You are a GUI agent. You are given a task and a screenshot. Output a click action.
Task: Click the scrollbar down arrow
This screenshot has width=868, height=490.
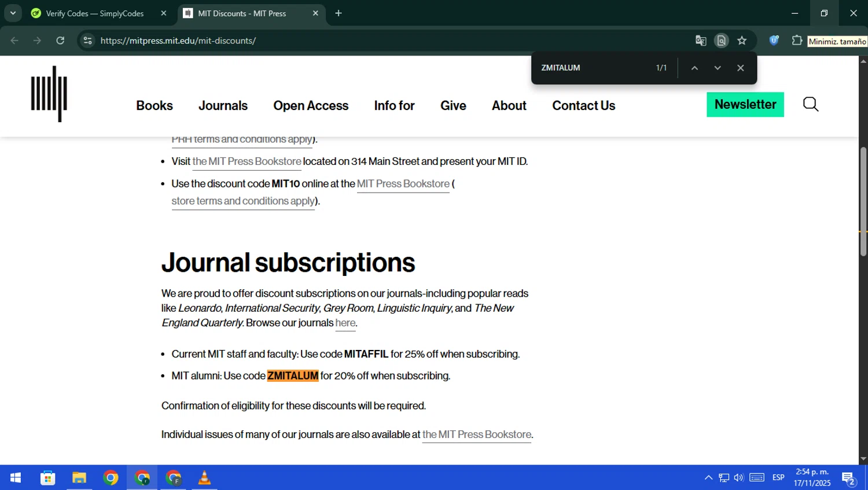click(863, 459)
